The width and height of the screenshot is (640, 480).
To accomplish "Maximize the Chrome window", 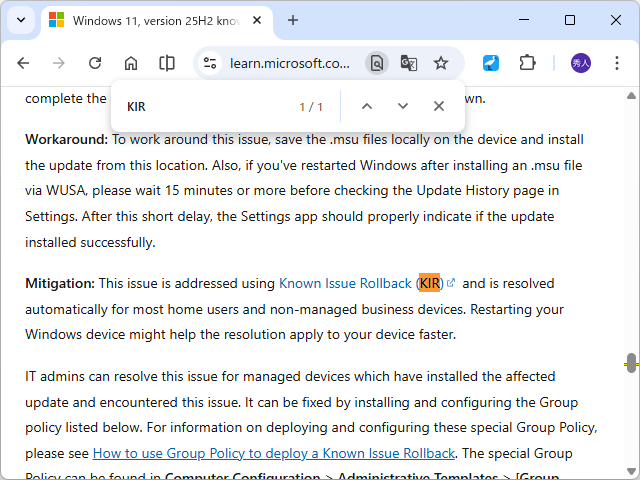I will tap(570, 20).
